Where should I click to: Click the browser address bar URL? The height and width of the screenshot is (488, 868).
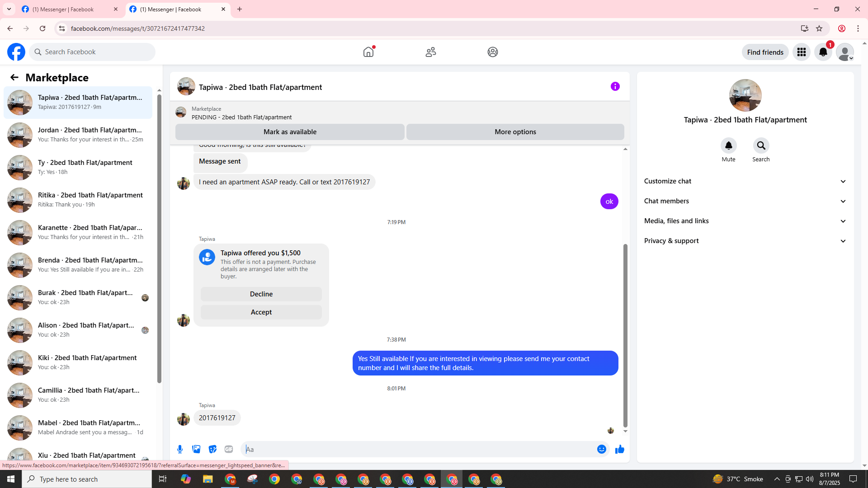tap(138, 28)
